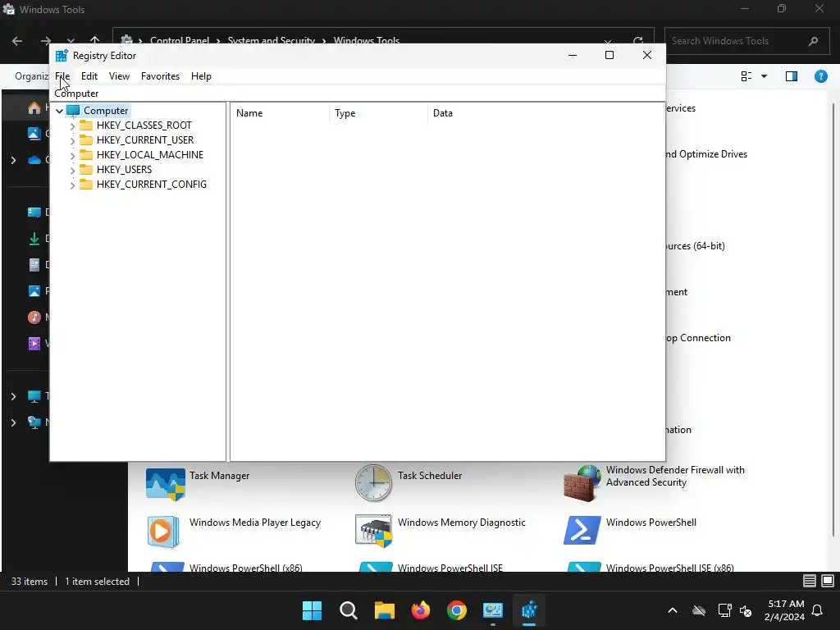
Task: Open Windows Tools help button
Action: coord(820,76)
